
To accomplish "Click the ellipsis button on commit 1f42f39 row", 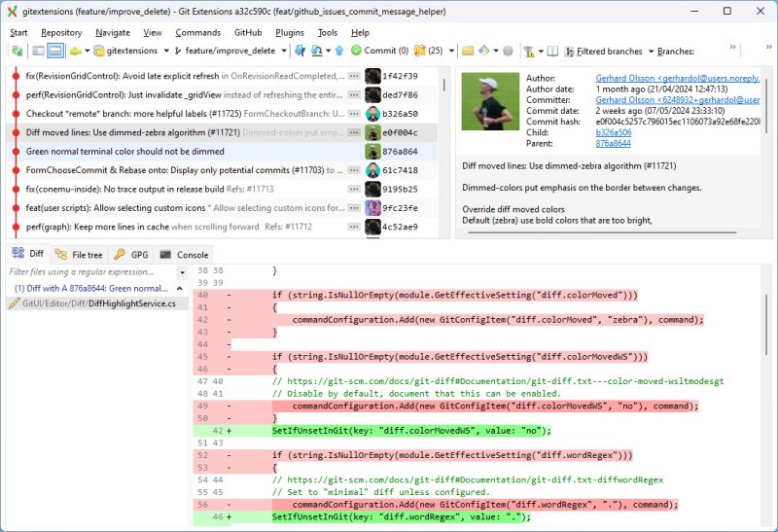I will pos(354,76).
